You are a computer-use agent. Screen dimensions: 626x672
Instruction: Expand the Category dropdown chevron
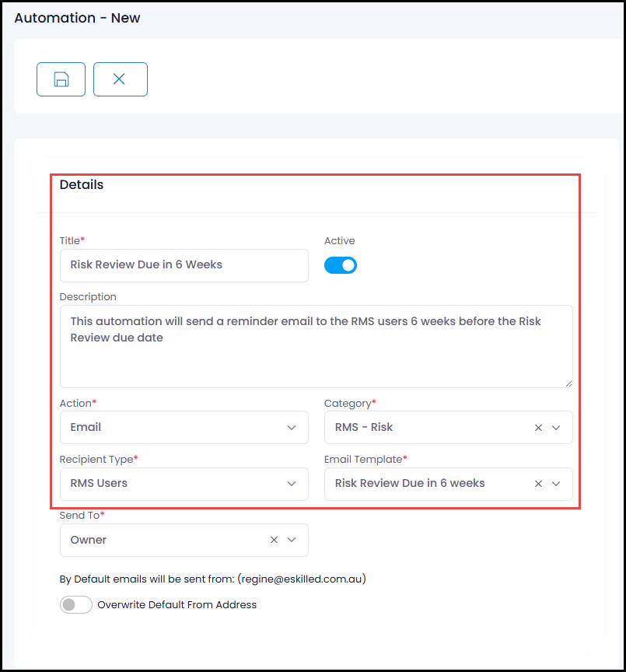(x=556, y=428)
